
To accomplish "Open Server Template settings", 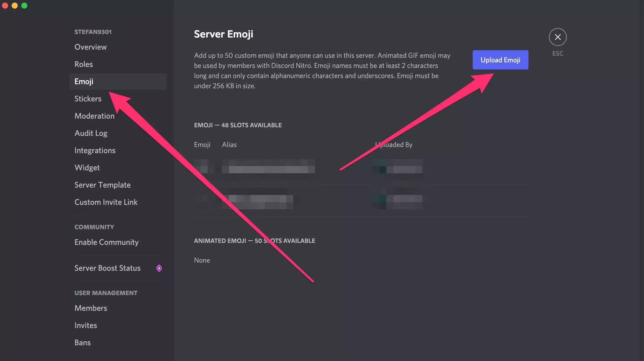I will point(102,185).
